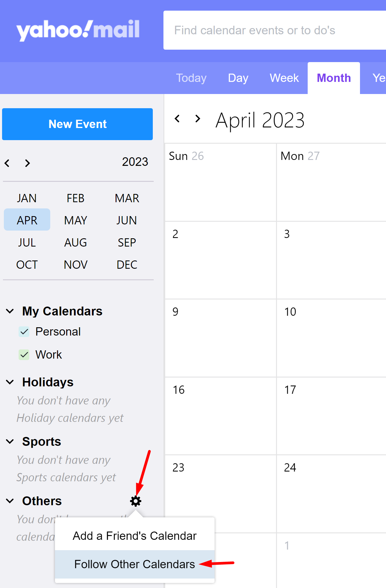This screenshot has width=386, height=588.
Task: Toggle the Work calendar checkbox
Action: [24, 355]
